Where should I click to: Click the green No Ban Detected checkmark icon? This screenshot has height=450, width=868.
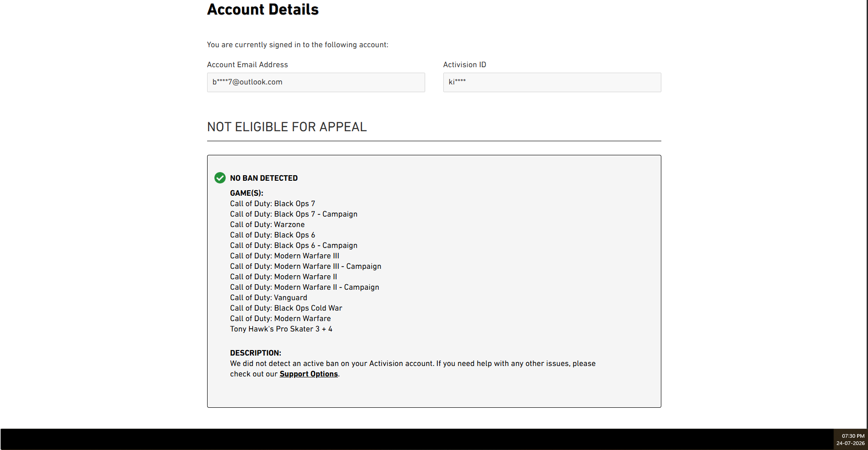point(220,178)
